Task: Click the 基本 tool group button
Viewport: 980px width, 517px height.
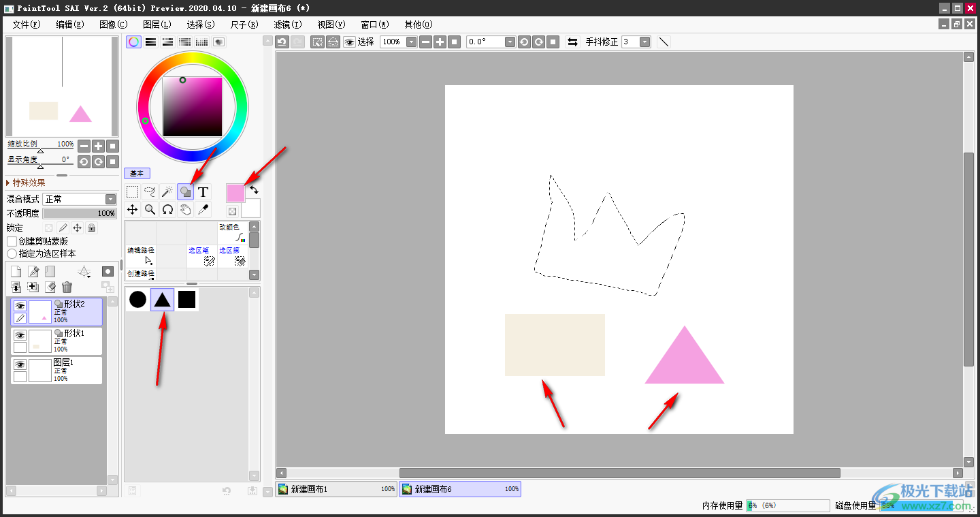Action: pyautogui.click(x=137, y=174)
